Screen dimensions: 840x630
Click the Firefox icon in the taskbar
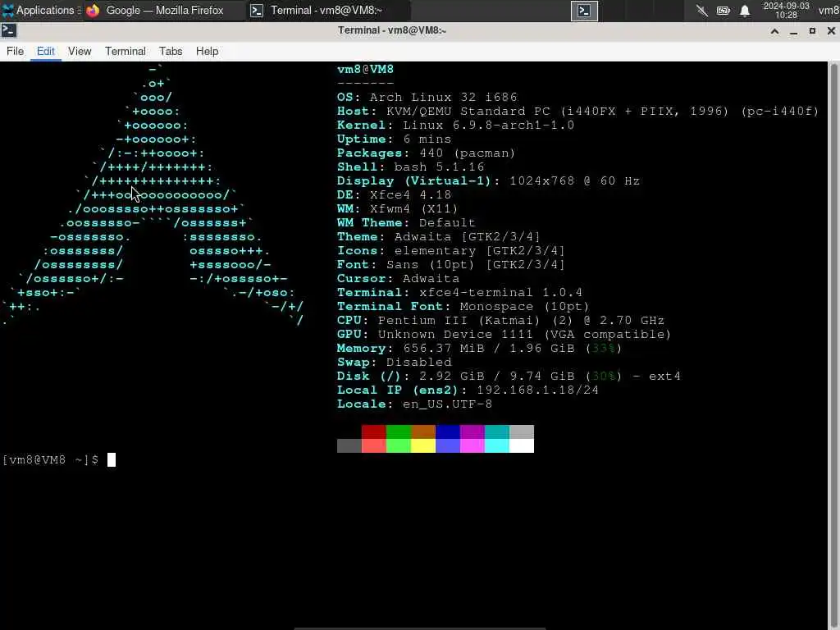pyautogui.click(x=93, y=11)
